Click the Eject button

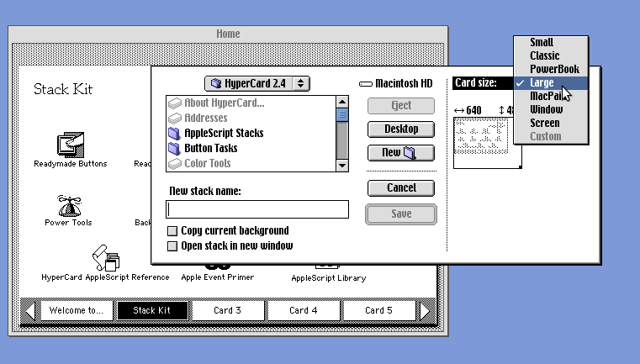(x=401, y=106)
